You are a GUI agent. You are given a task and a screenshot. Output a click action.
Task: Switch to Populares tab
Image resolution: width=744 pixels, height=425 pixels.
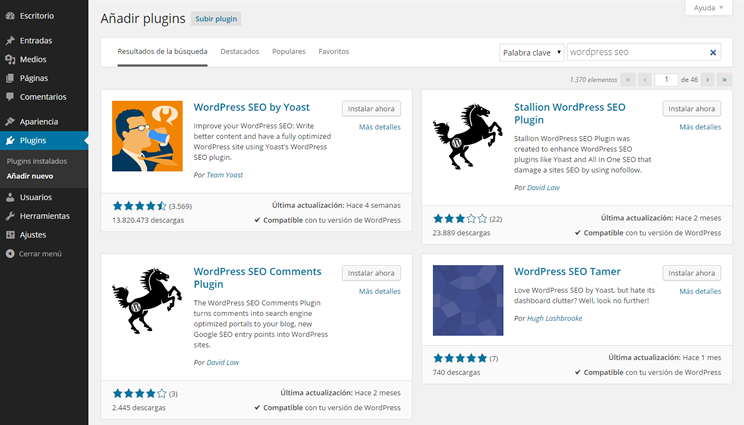coord(288,51)
